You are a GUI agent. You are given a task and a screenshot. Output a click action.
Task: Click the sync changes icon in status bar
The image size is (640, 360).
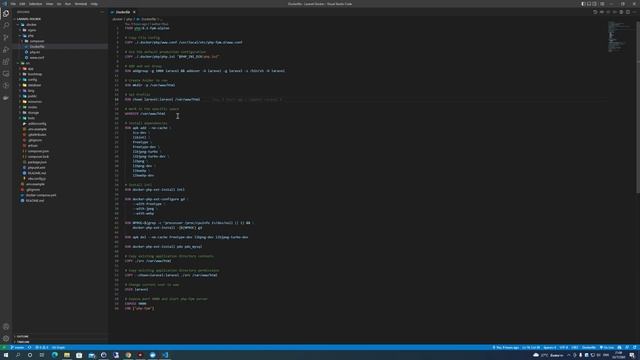[x=29, y=348]
